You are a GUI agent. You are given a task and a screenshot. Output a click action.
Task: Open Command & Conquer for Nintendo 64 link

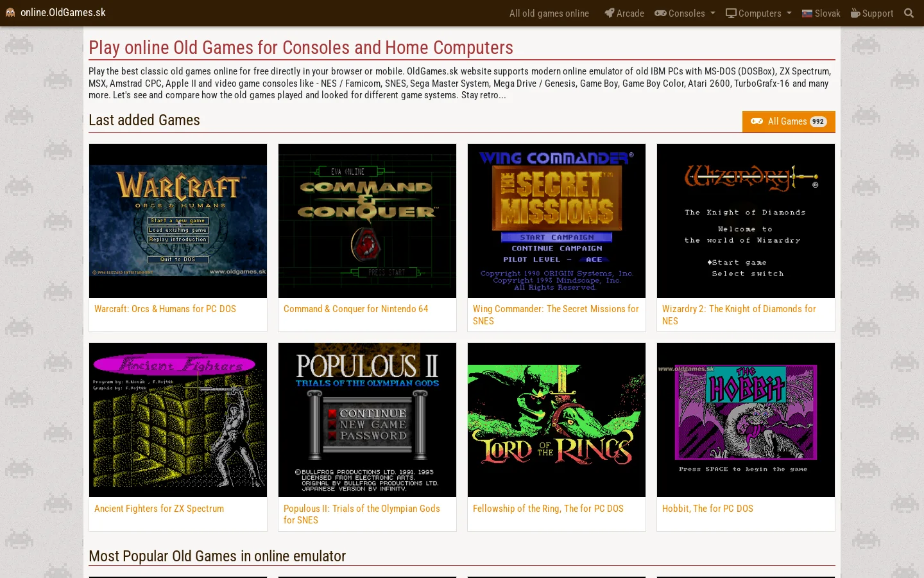coord(355,309)
